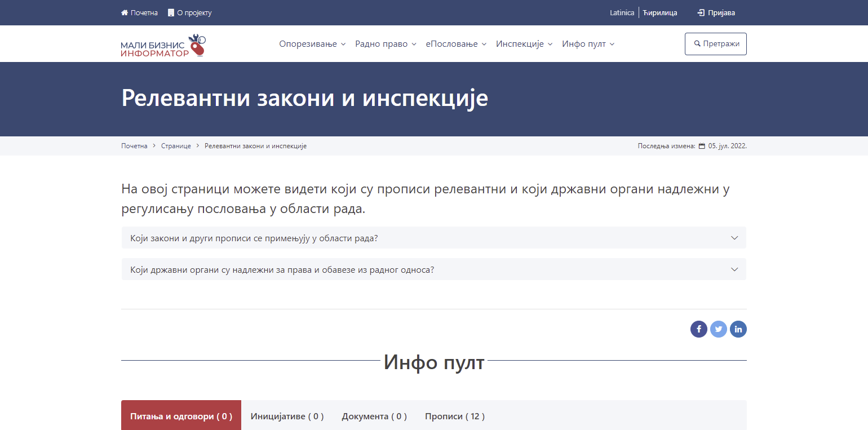
Task: Open the Претражи search button
Action: pyautogui.click(x=716, y=44)
